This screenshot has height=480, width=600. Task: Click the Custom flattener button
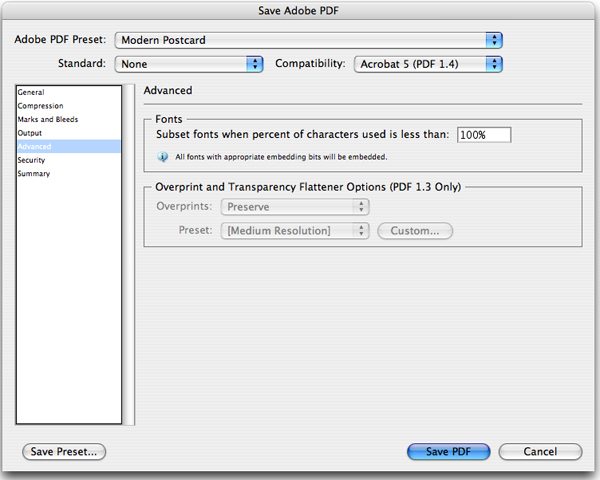[x=415, y=231]
